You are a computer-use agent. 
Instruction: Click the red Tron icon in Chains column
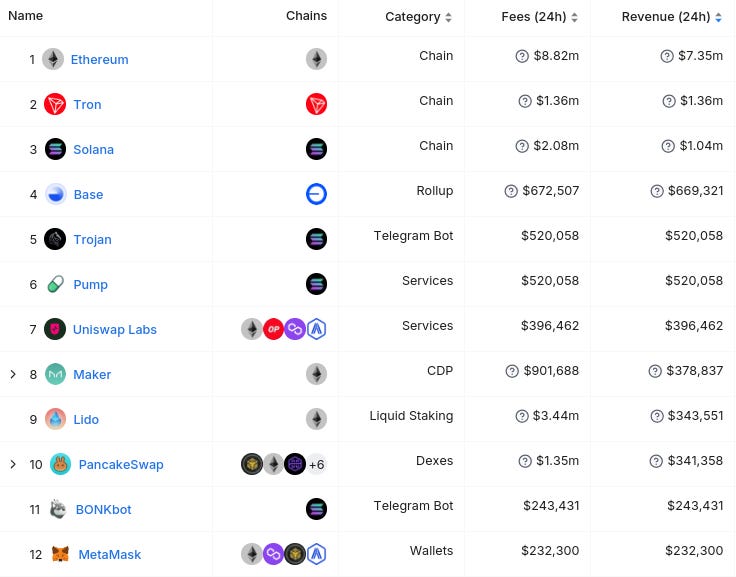316,104
